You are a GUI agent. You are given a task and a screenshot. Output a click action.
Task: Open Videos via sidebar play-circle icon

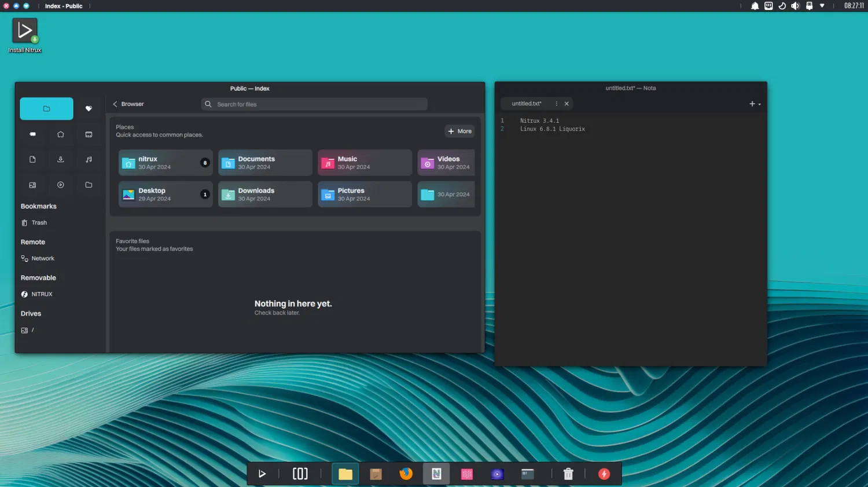tap(61, 185)
